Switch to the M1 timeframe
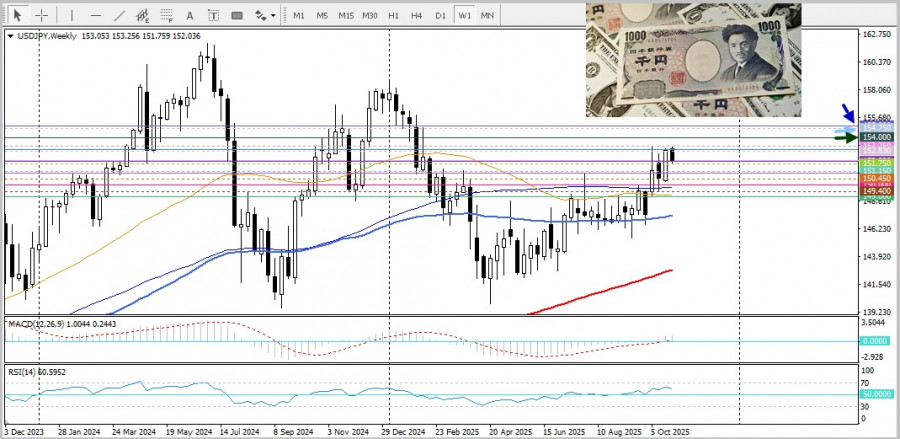 point(298,15)
